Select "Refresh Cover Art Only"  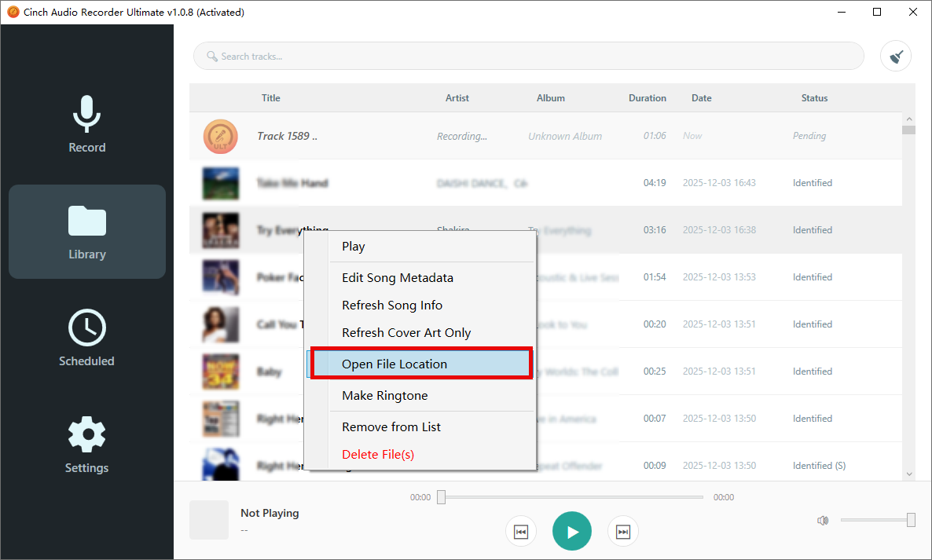click(x=406, y=332)
